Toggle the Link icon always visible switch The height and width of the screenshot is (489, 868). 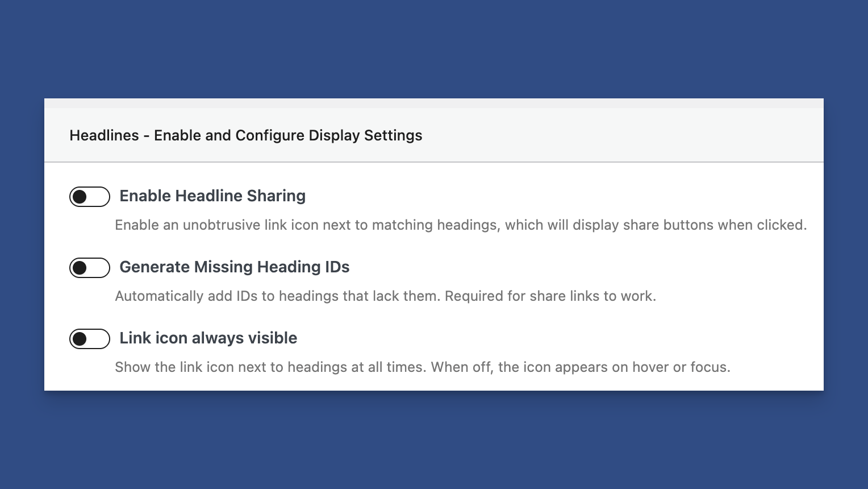coord(90,339)
